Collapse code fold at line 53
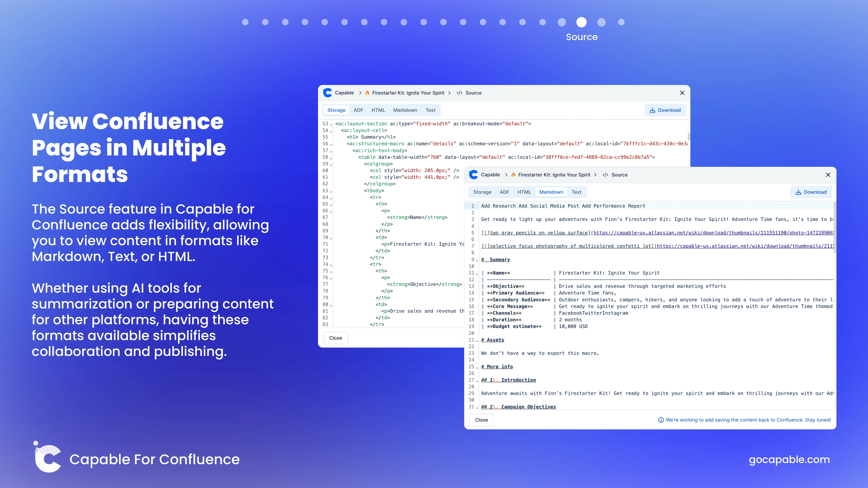Screen dimensions: 868x488 (x=331, y=125)
